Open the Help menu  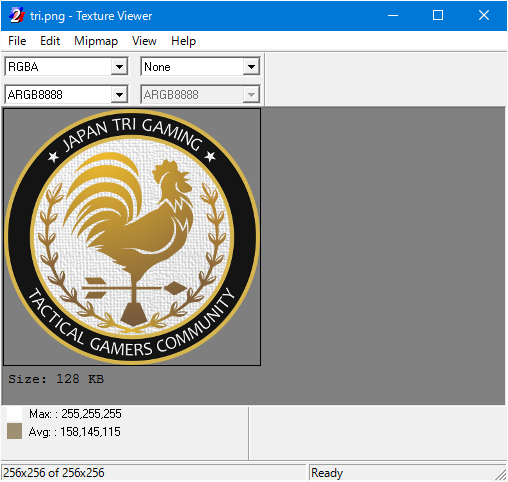coord(183,41)
